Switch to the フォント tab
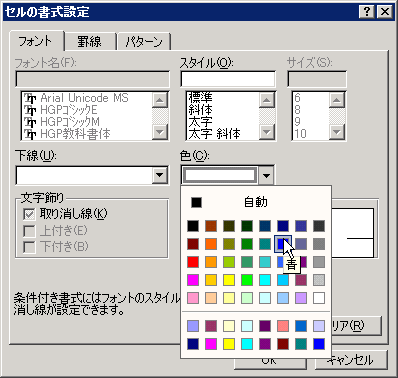 36,42
